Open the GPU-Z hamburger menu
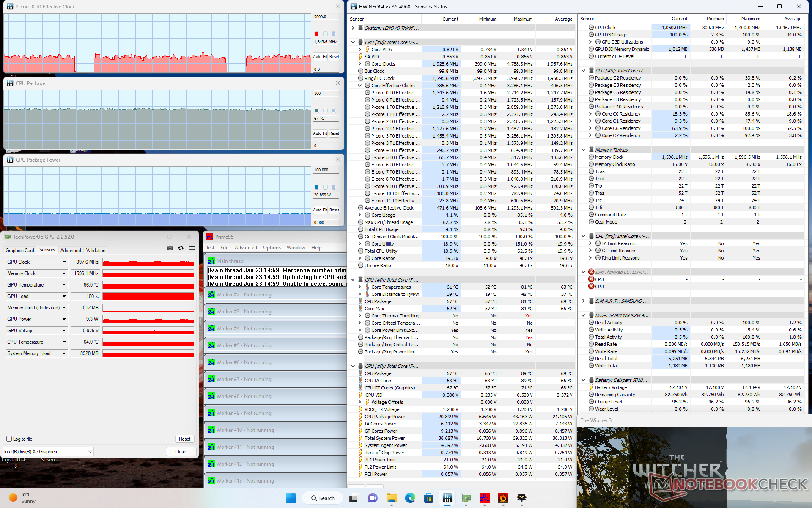 click(x=192, y=248)
